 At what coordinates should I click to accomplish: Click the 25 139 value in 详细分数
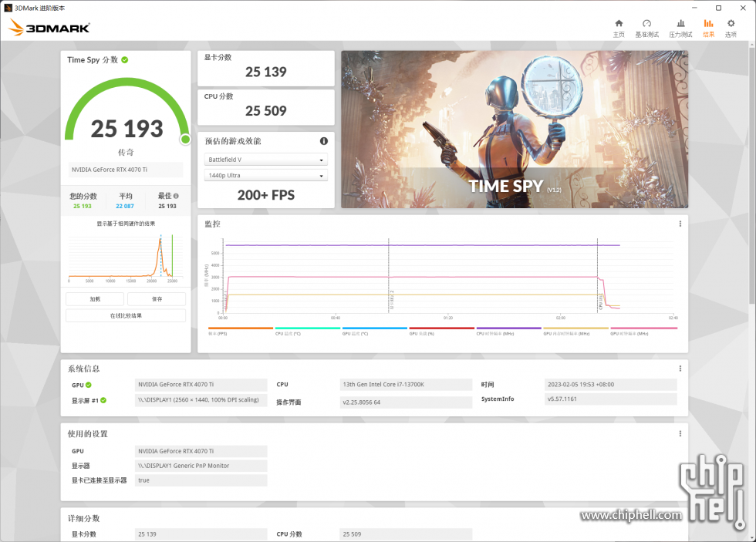pyautogui.click(x=201, y=534)
